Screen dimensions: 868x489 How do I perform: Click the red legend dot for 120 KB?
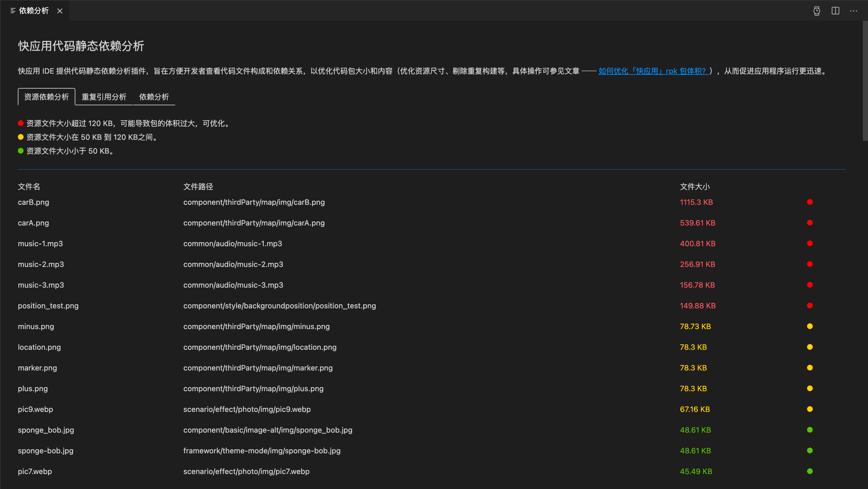click(x=20, y=123)
